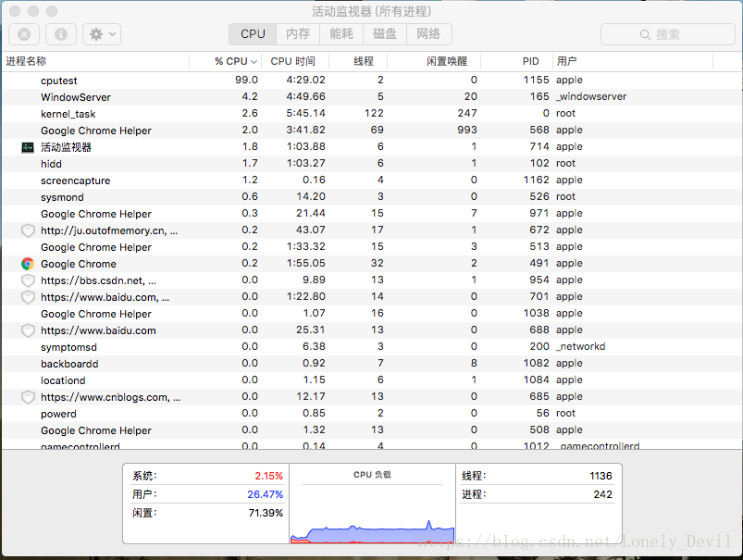Click PID 1155 cell
The width and height of the screenshot is (743, 560).
click(x=536, y=80)
